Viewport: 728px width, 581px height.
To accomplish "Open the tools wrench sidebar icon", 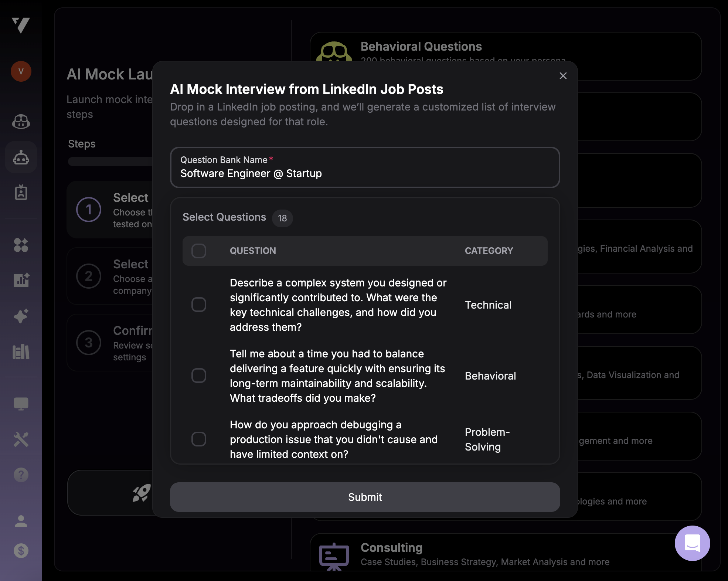I will (x=21, y=439).
